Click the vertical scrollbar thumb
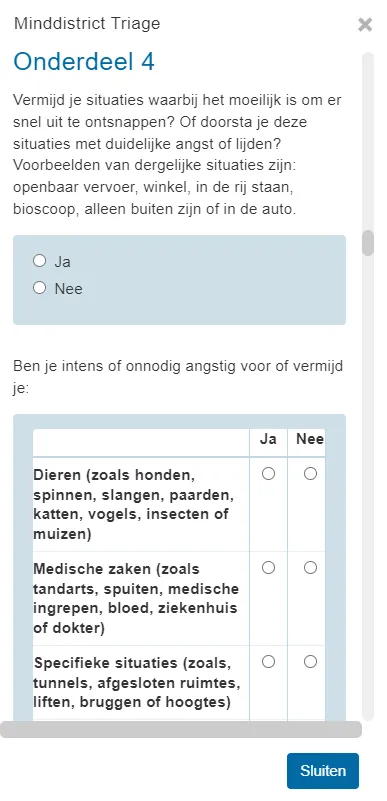This screenshot has width=387, height=801. coord(368,243)
